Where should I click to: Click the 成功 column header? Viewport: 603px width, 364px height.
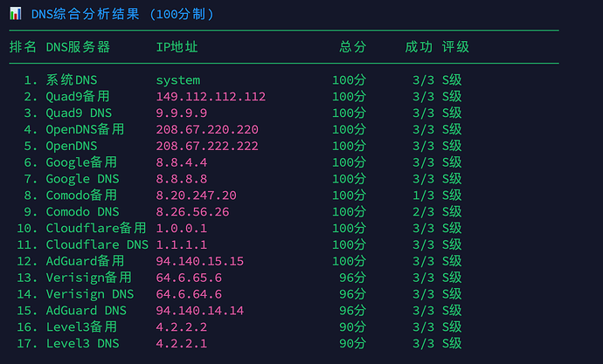click(x=419, y=47)
